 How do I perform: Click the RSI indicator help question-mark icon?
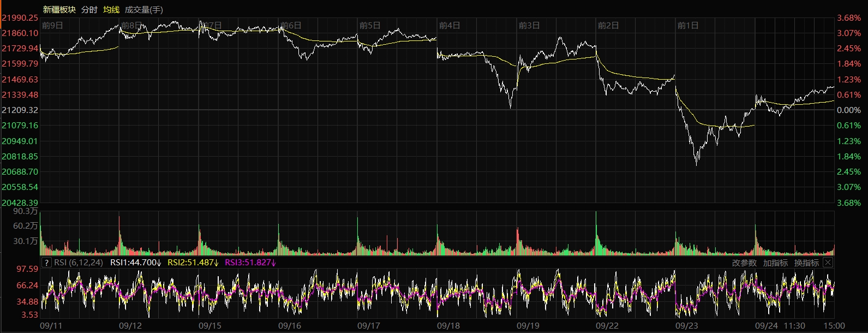click(46, 263)
